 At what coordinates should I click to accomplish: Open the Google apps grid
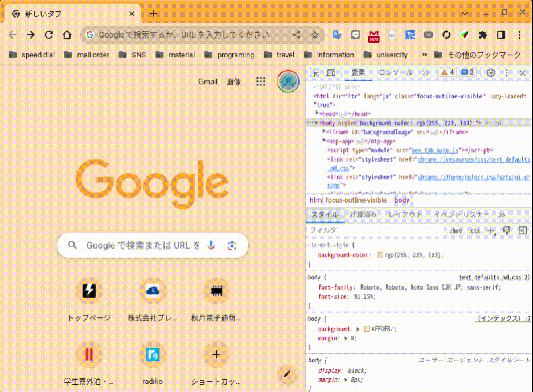click(261, 81)
